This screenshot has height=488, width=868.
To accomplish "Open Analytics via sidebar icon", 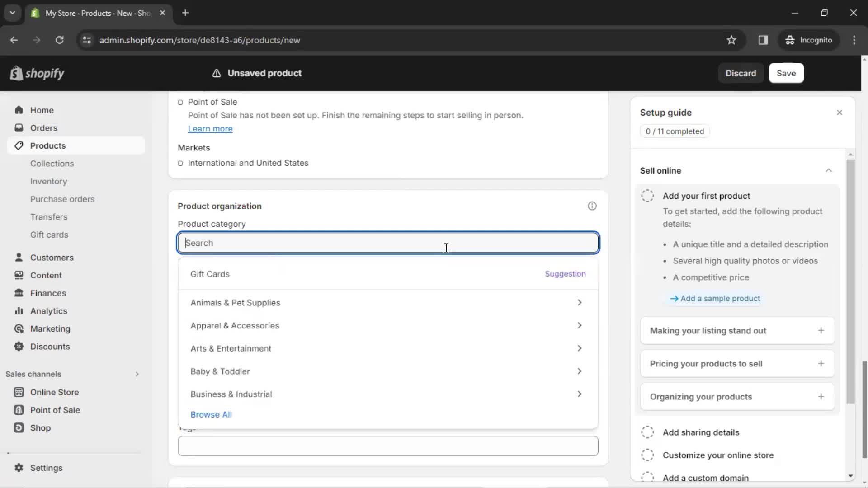I will (x=17, y=310).
